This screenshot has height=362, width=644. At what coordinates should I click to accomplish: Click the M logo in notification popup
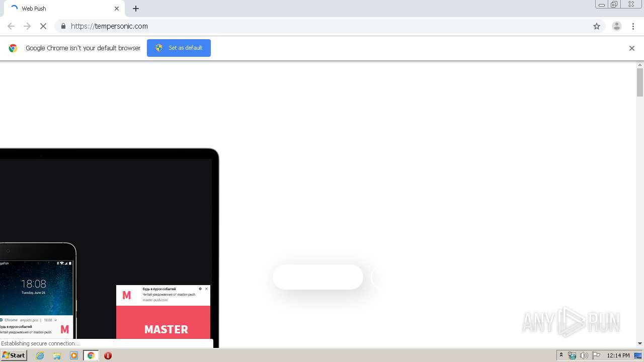pos(127,296)
